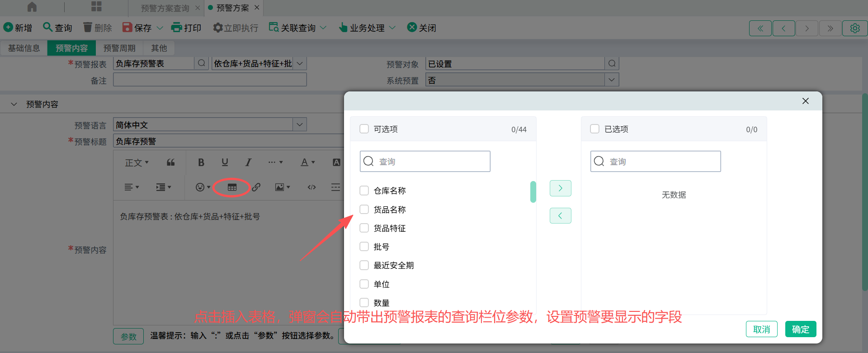This screenshot has width=868, height=353.
Task: Apply underline formatting in the editor
Action: coord(225,162)
